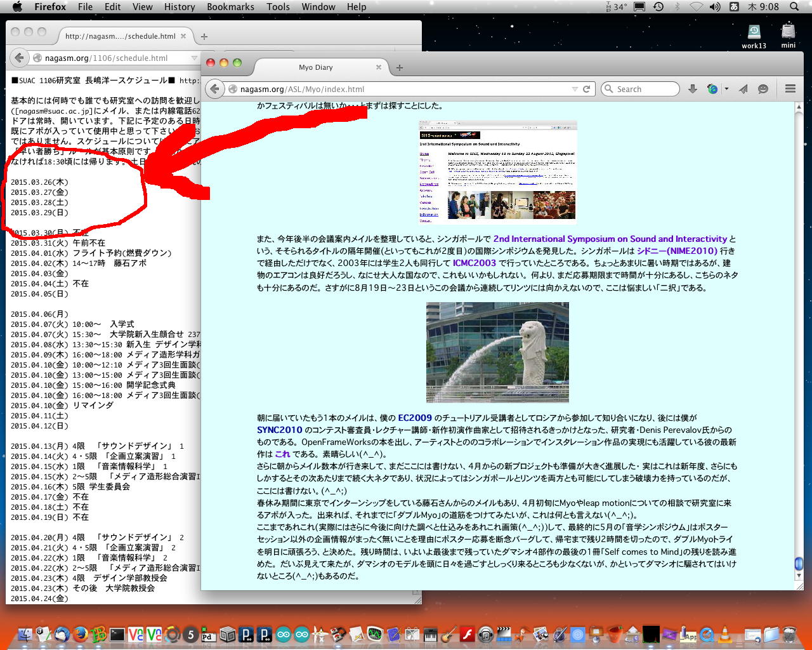
Task: Click the Merlion fountain image
Action: point(497,352)
